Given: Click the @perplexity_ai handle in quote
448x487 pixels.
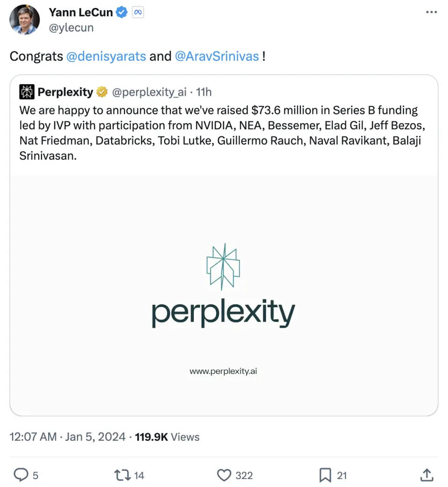Looking at the screenshot, I should pyautogui.click(x=149, y=92).
